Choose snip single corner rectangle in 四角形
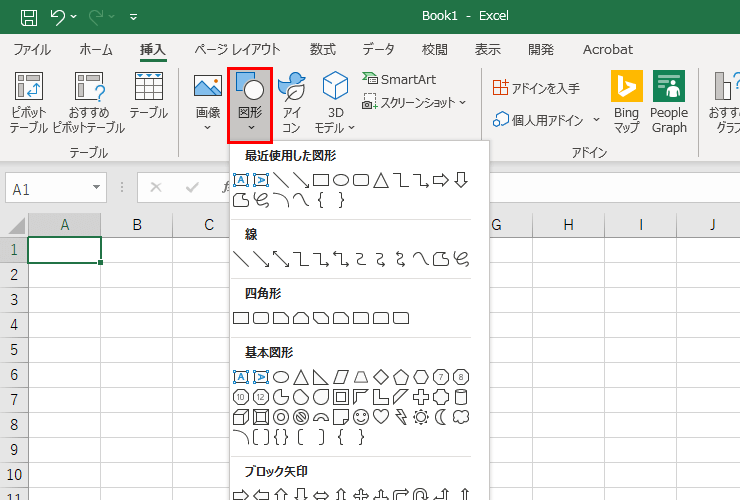This screenshot has width=740, height=500. tap(281, 318)
